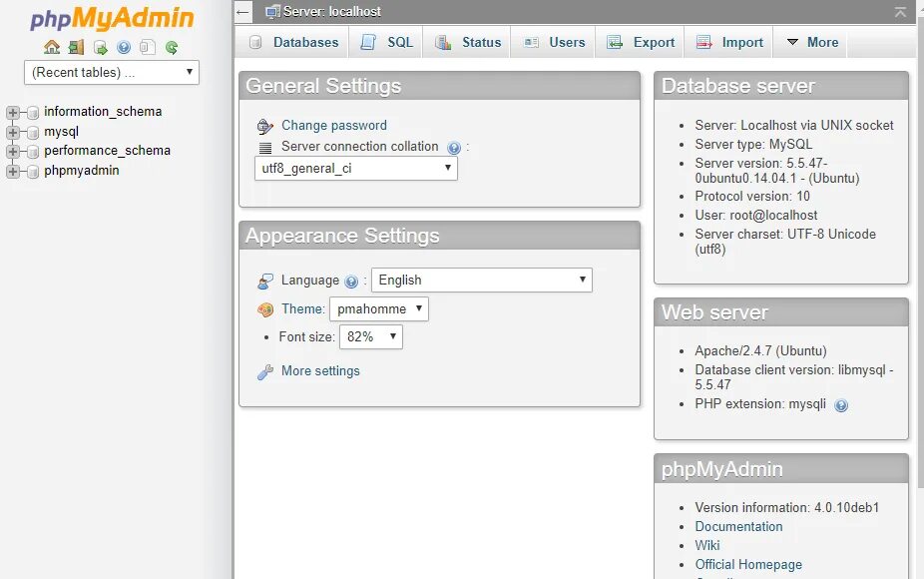Select mysql database in tree
The width and height of the screenshot is (924, 579).
[x=61, y=132]
